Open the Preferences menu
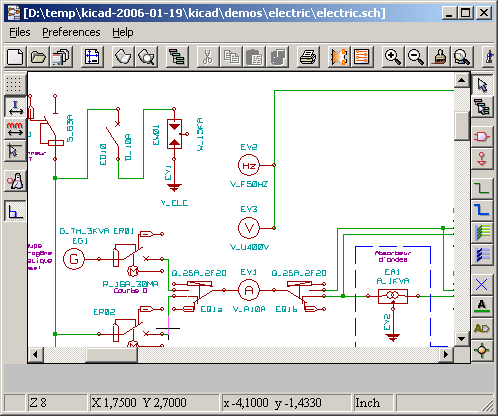Viewport: 498px width, 416px height. 71,32
